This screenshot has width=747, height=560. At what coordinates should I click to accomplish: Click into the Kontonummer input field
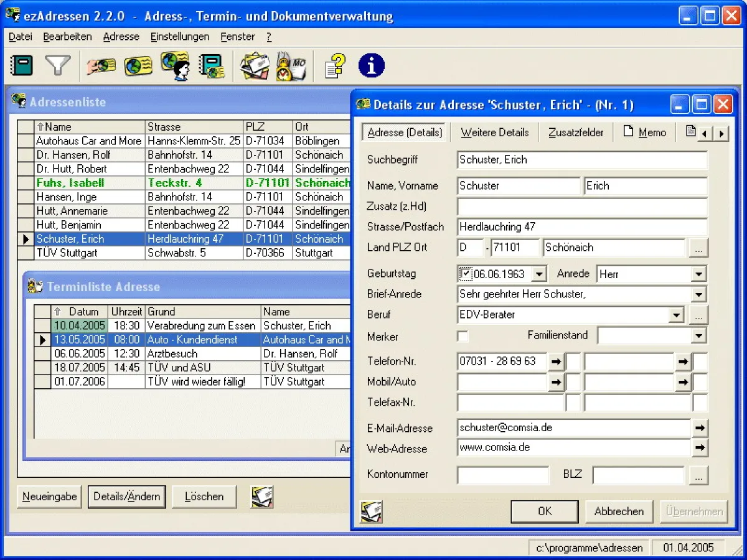coord(503,475)
